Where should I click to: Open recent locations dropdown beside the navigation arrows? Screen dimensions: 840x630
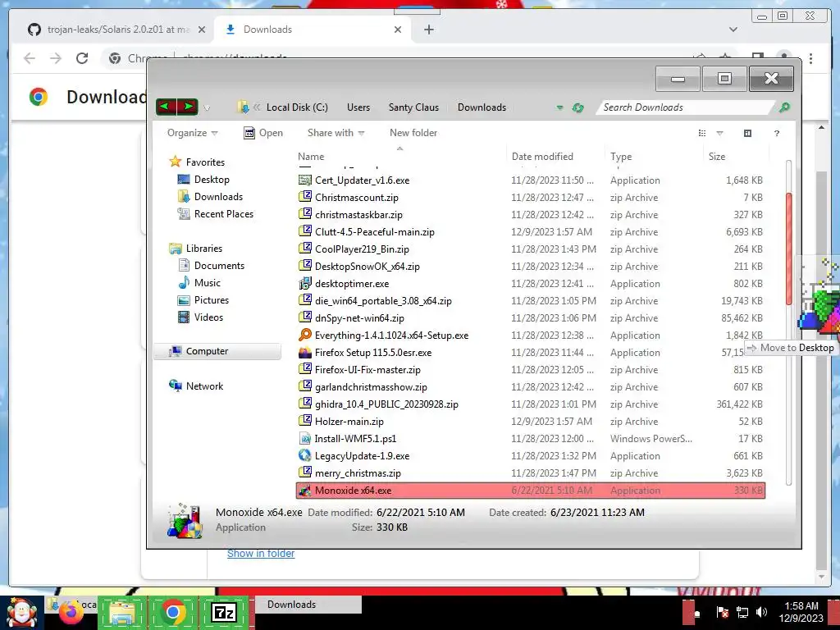[x=207, y=108]
